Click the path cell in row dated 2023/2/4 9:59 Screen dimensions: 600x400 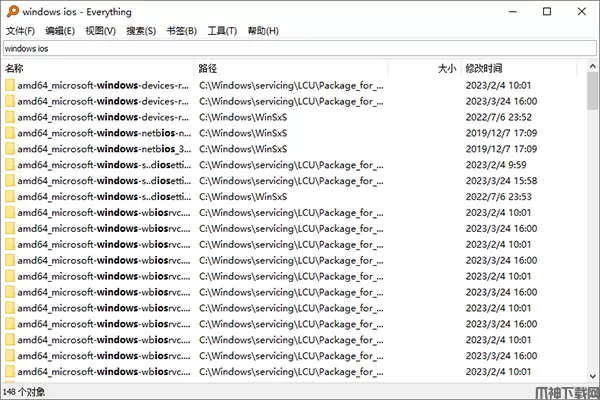coord(291,165)
